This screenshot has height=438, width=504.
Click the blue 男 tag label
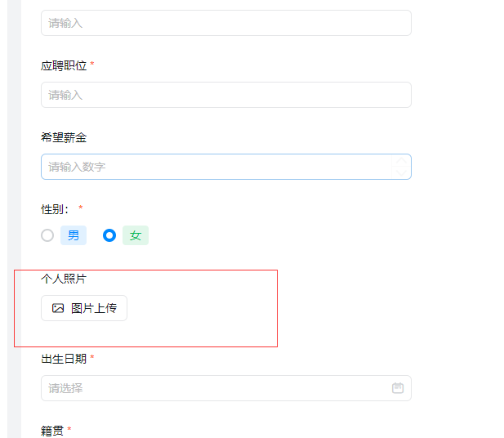[74, 235]
